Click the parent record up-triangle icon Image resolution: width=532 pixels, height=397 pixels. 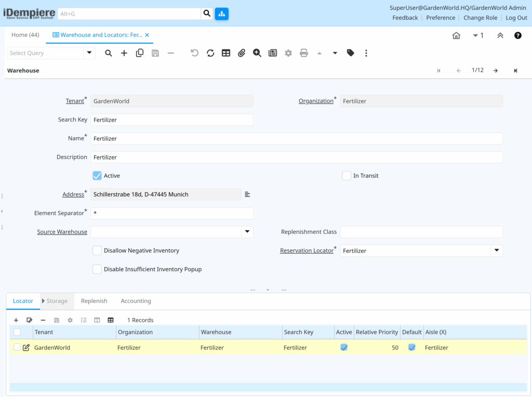pyautogui.click(x=320, y=53)
